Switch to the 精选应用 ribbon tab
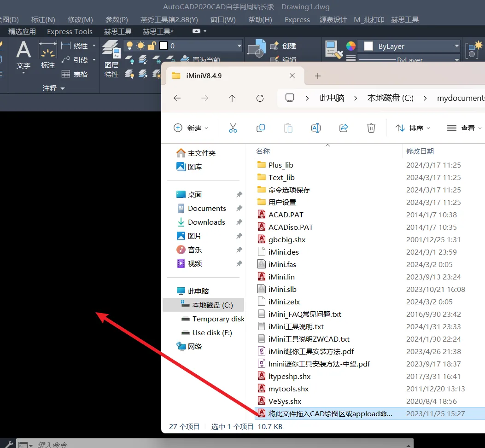 (x=22, y=31)
